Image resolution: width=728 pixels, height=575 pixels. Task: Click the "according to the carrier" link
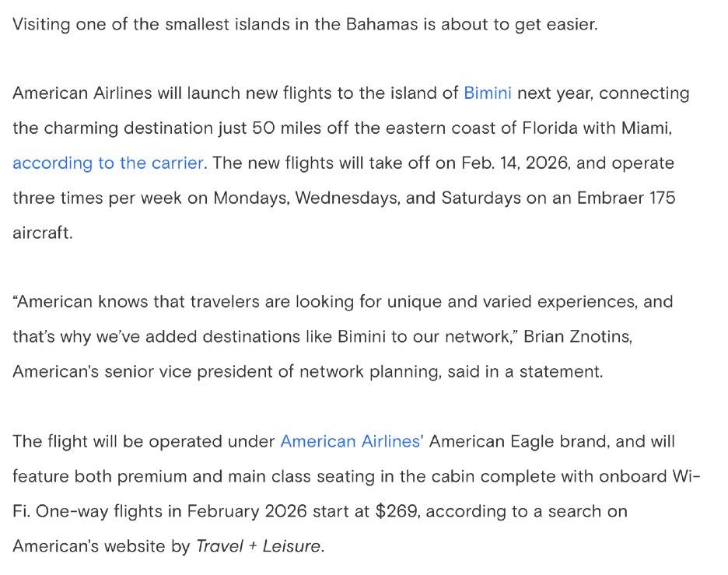[108, 163]
